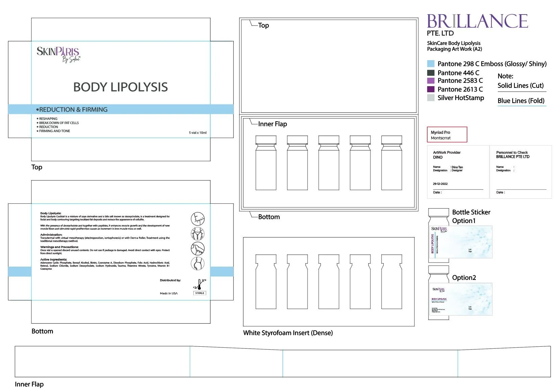
Task: Click the "Montserrat" font name
Action: pyautogui.click(x=441, y=138)
